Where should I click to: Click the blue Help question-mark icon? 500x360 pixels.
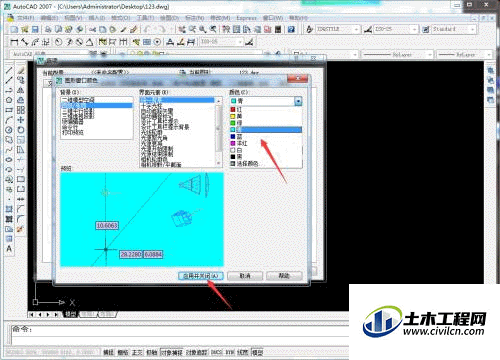click(x=291, y=29)
